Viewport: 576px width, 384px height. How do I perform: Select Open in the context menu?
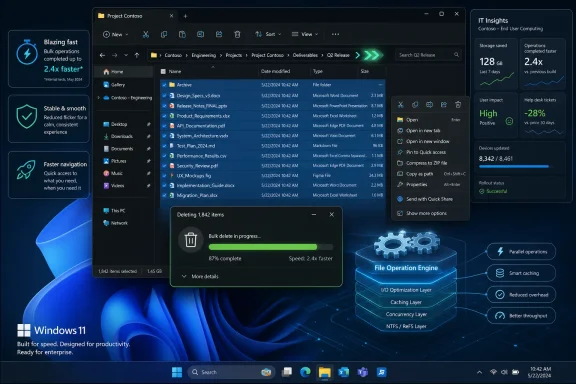(429, 120)
